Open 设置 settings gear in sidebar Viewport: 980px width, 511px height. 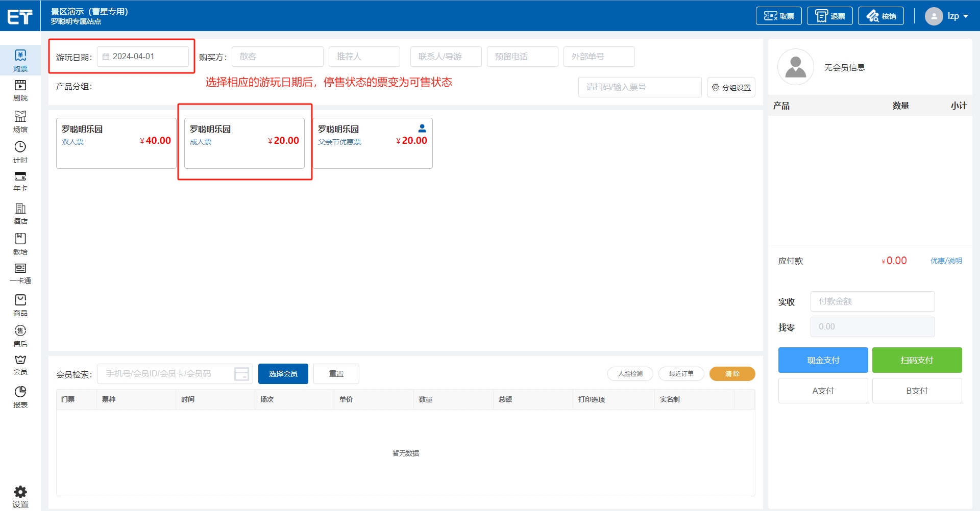[20, 496]
